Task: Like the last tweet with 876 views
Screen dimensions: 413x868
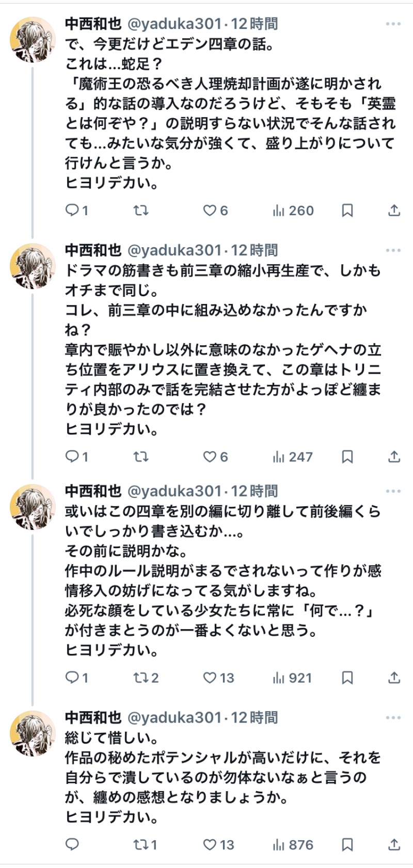Action: click(x=210, y=845)
